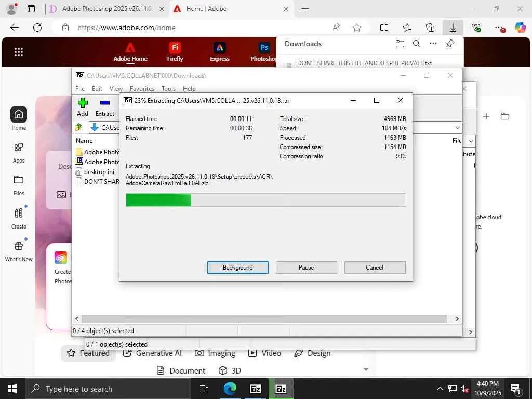Open Edge Collections toolbar icon
This screenshot has height=399, width=532.
(x=430, y=28)
